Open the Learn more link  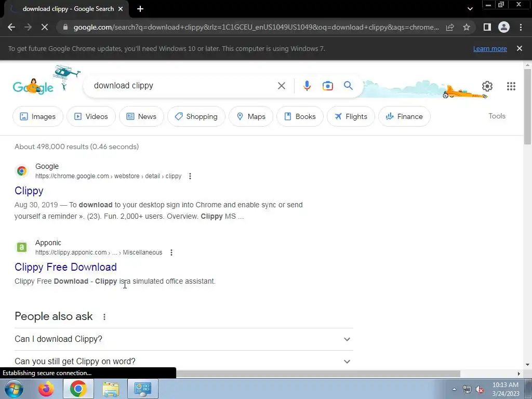tap(490, 48)
